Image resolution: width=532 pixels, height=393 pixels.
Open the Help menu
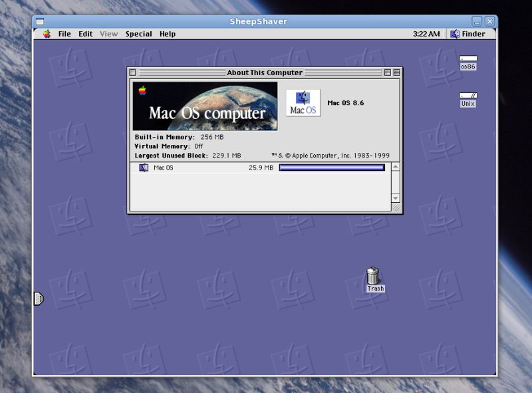click(x=168, y=34)
